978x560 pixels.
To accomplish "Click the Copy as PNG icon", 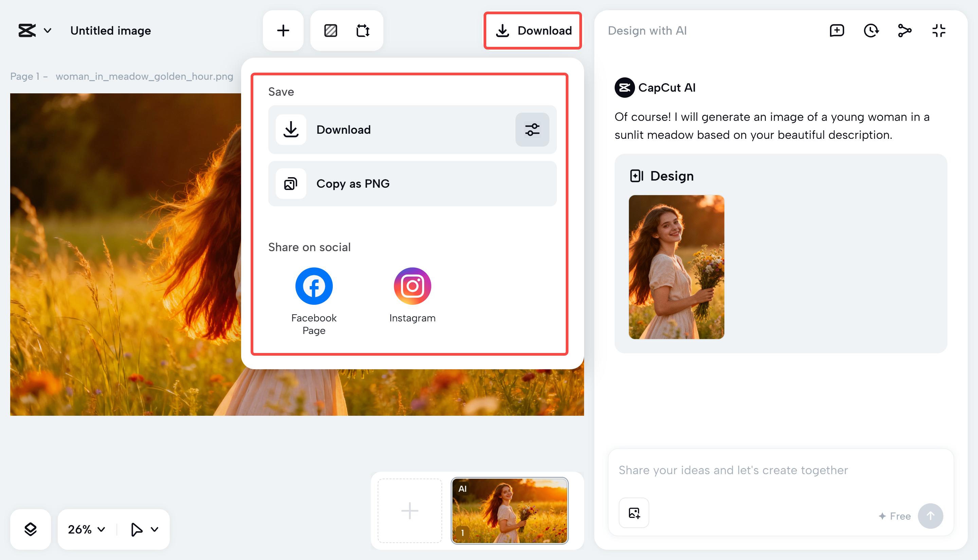I will click(x=290, y=184).
